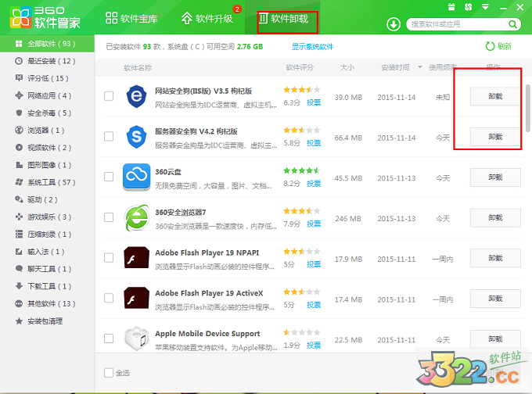Viewport: 532px width, 394px height.
Task: Click 投票 link for 网站安全狗
Action: pyautogui.click(x=314, y=102)
